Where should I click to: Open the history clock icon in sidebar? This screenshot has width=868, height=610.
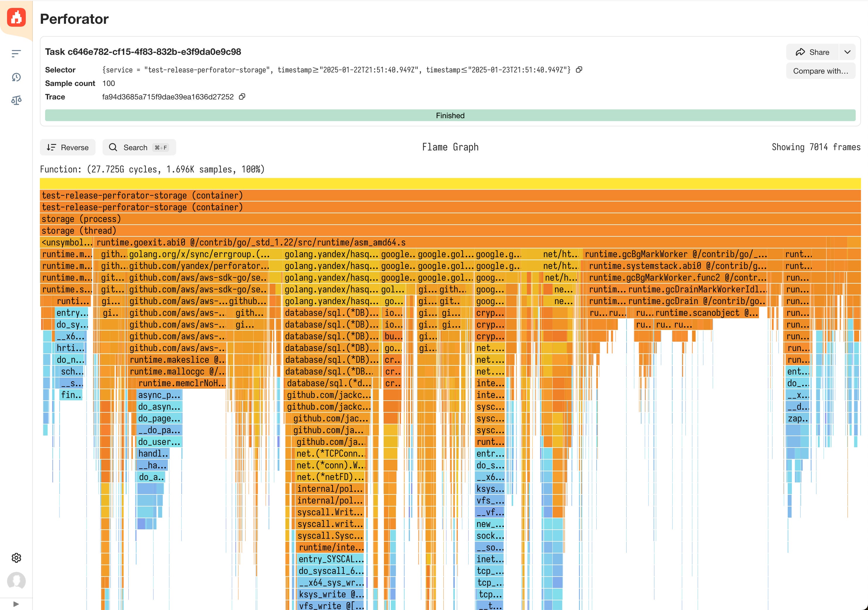(16, 77)
